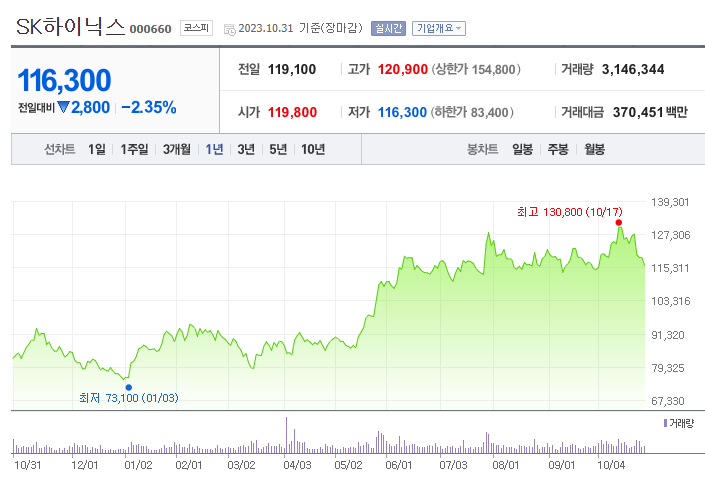Click the 봉차트 label
This screenshot has height=480, width=705.
click(x=482, y=149)
